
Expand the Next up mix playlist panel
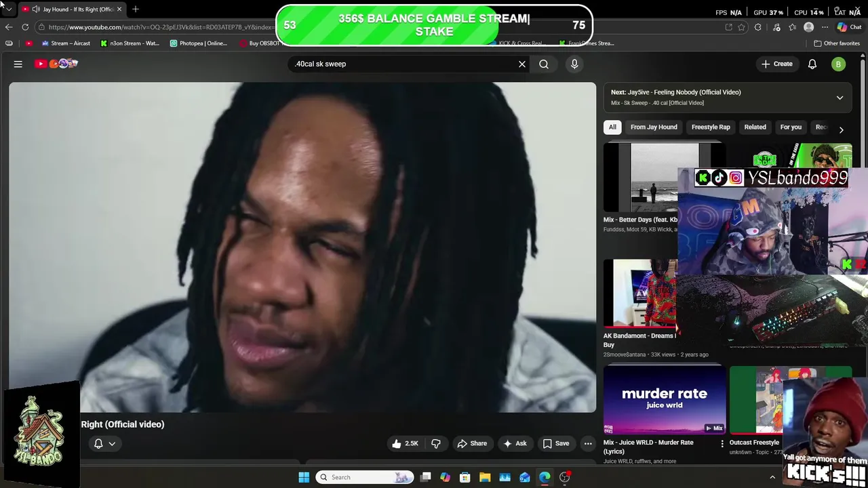(x=840, y=98)
